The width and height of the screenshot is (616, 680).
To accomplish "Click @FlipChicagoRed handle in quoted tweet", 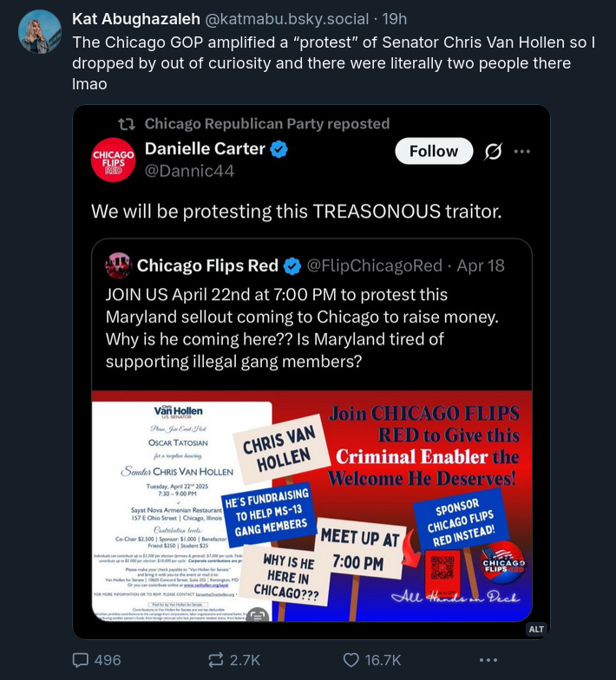I will (375, 265).
